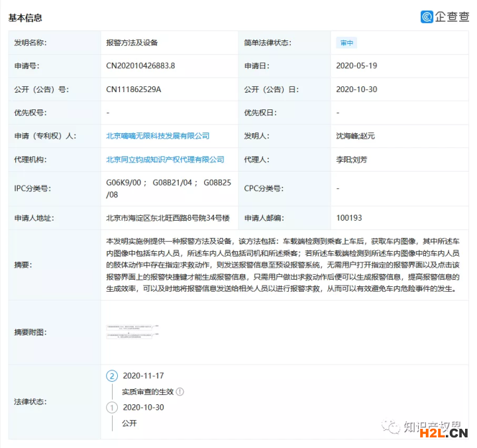Click the agent names 李阳;刘芳

353,160
